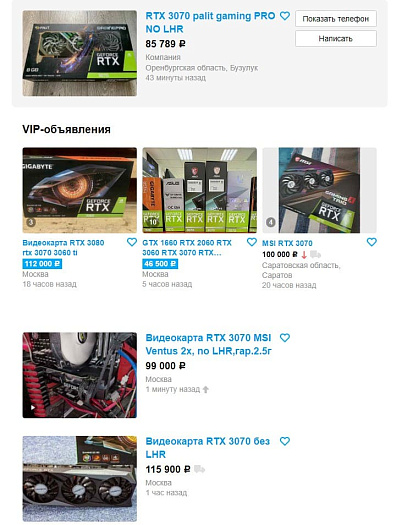Open Видеокарта RTX 3070 без LHR listing title
The height and width of the screenshot is (525, 402).
tap(208, 448)
